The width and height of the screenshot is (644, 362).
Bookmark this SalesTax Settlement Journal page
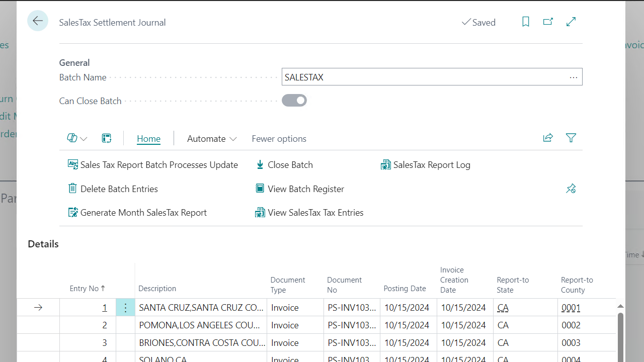coord(525,22)
